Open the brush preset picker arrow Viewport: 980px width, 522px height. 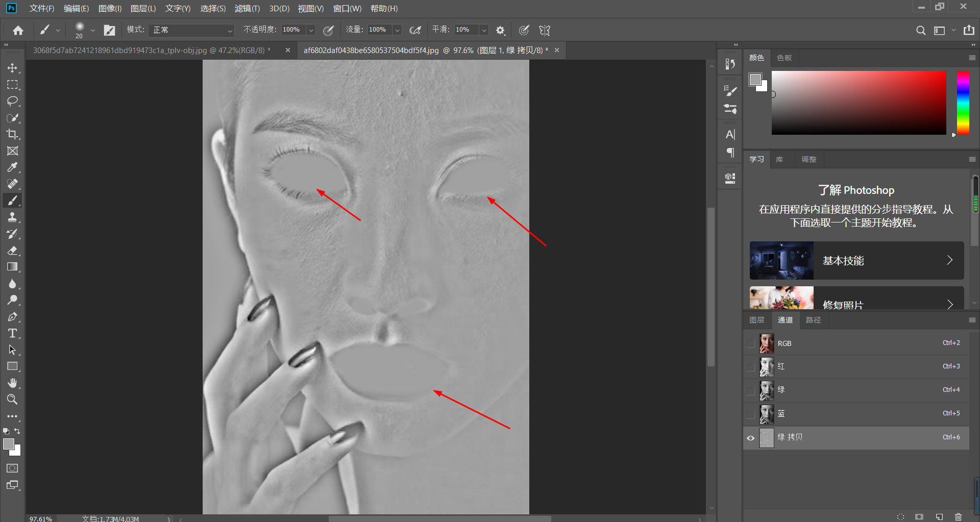93,31
